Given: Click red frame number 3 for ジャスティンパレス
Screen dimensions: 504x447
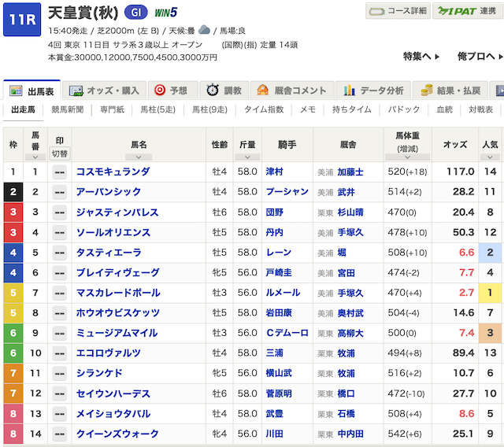Looking at the screenshot, I should click(13, 212).
